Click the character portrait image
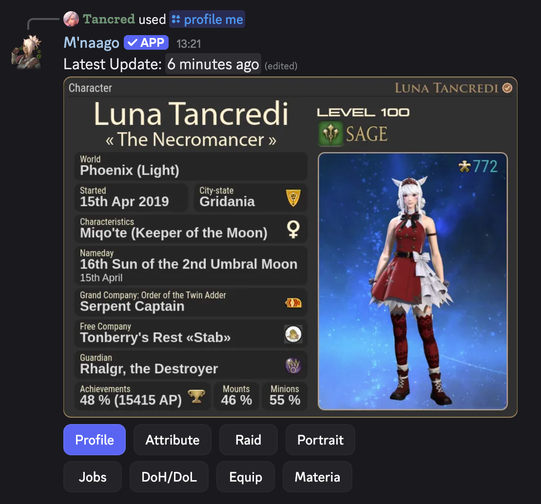Image resolution: width=541 pixels, height=504 pixels. click(413, 281)
